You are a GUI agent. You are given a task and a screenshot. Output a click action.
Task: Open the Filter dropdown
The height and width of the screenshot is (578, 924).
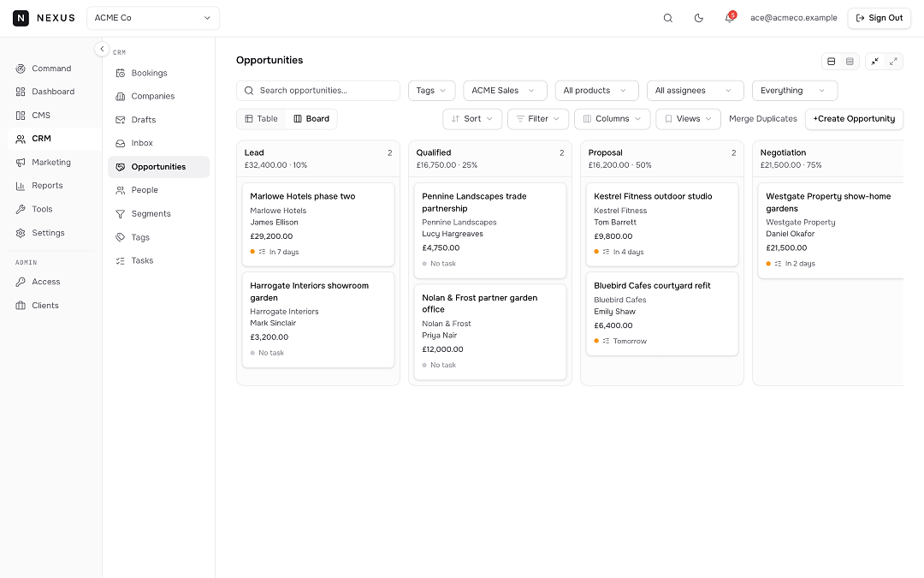pos(538,118)
